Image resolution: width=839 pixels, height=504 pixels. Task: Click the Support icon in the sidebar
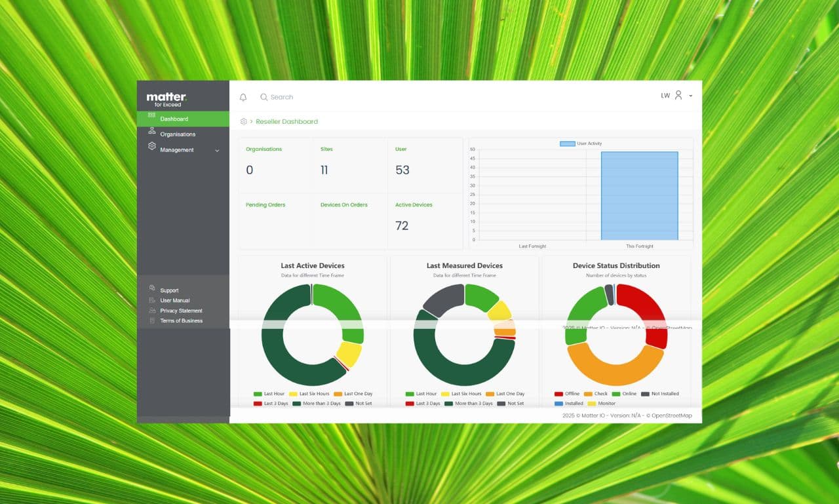tap(152, 288)
